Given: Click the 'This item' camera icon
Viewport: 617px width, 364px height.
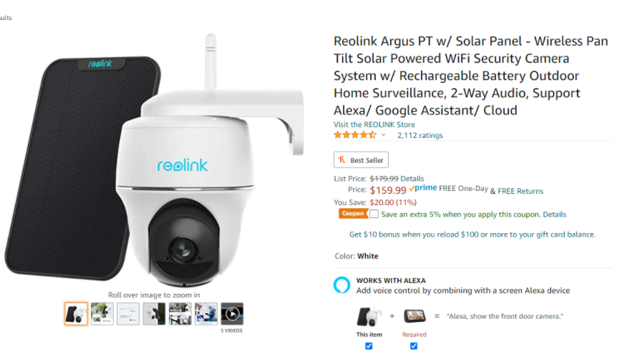Looking at the screenshot, I should click(369, 316).
